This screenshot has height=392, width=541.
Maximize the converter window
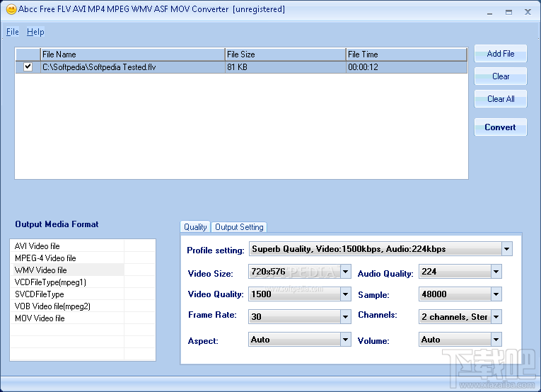pyautogui.click(x=508, y=12)
